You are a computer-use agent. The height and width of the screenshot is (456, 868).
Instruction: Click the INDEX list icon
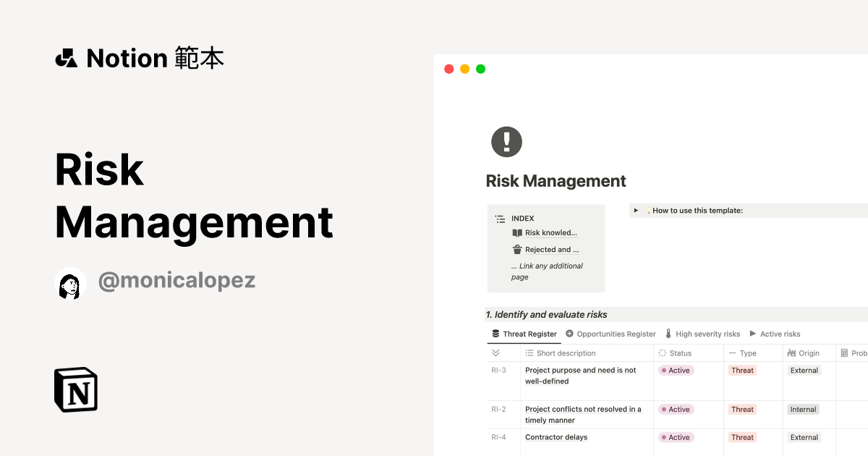pos(499,218)
